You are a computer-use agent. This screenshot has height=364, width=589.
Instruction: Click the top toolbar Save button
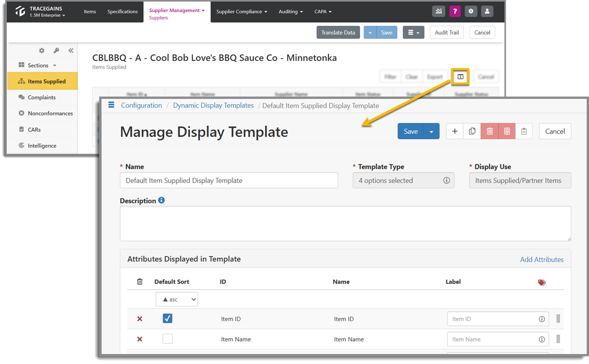click(387, 32)
